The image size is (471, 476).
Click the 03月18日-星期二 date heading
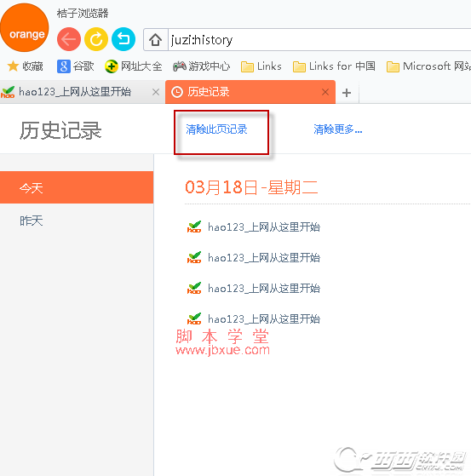(x=251, y=187)
